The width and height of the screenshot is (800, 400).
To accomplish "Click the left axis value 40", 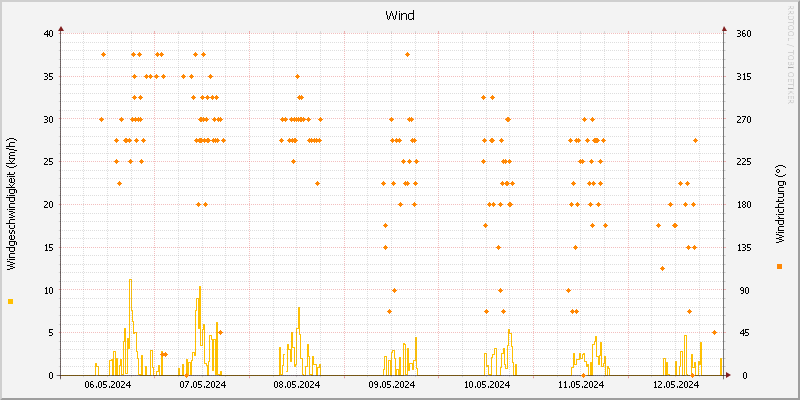I will pos(49,34).
